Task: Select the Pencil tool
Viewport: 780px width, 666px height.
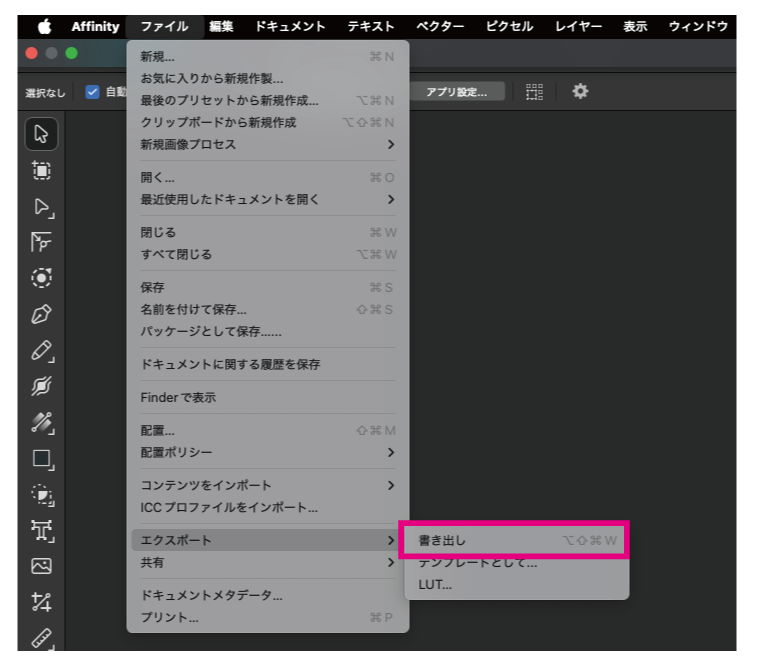Action: 41,350
